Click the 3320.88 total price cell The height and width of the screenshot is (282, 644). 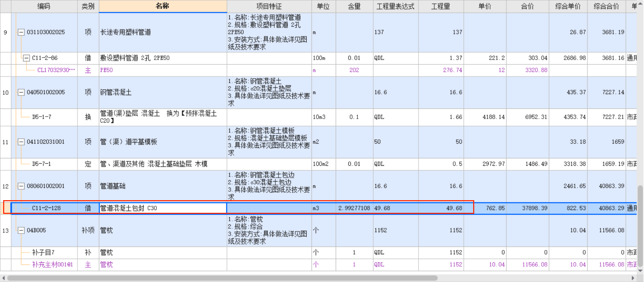pyautogui.click(x=528, y=70)
